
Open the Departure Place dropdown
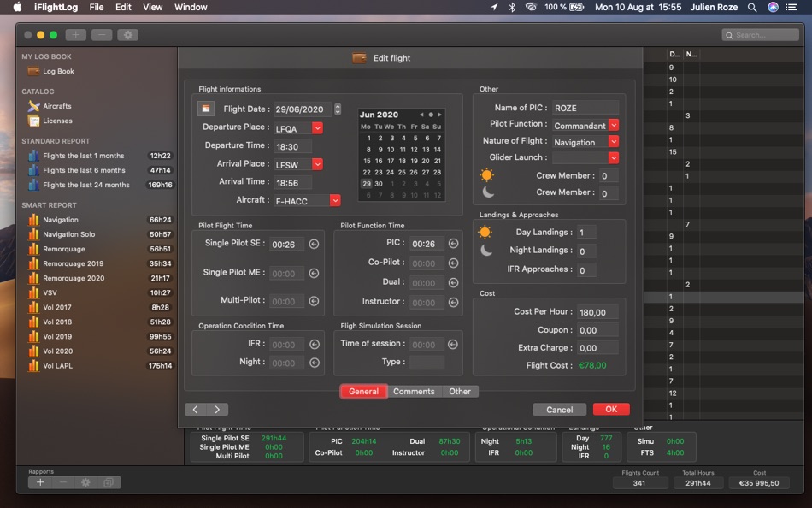coord(317,127)
